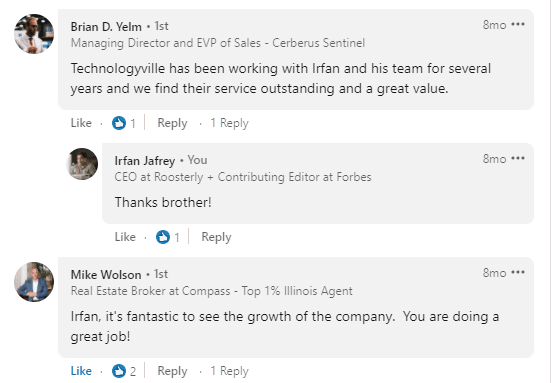Image resolution: width=551 pixels, height=383 pixels.
Task: Open Brian D. Yelm's profile picture
Action: tap(34, 34)
